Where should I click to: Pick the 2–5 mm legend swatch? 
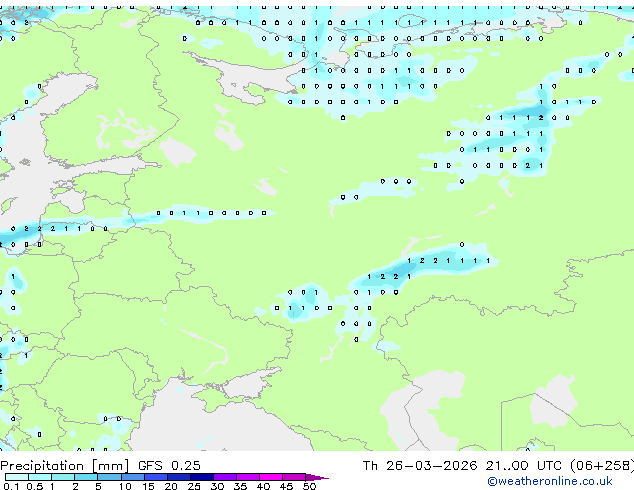[86, 477]
